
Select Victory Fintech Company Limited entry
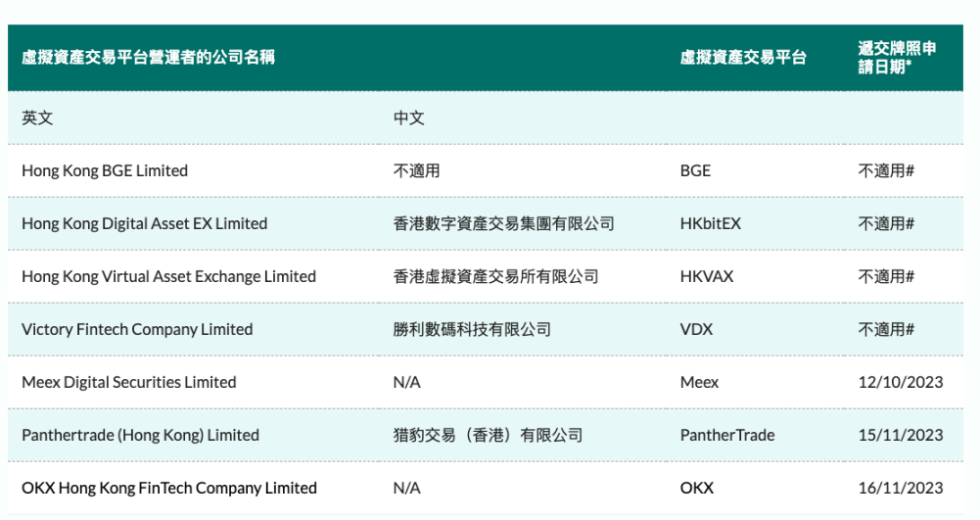pos(137,329)
